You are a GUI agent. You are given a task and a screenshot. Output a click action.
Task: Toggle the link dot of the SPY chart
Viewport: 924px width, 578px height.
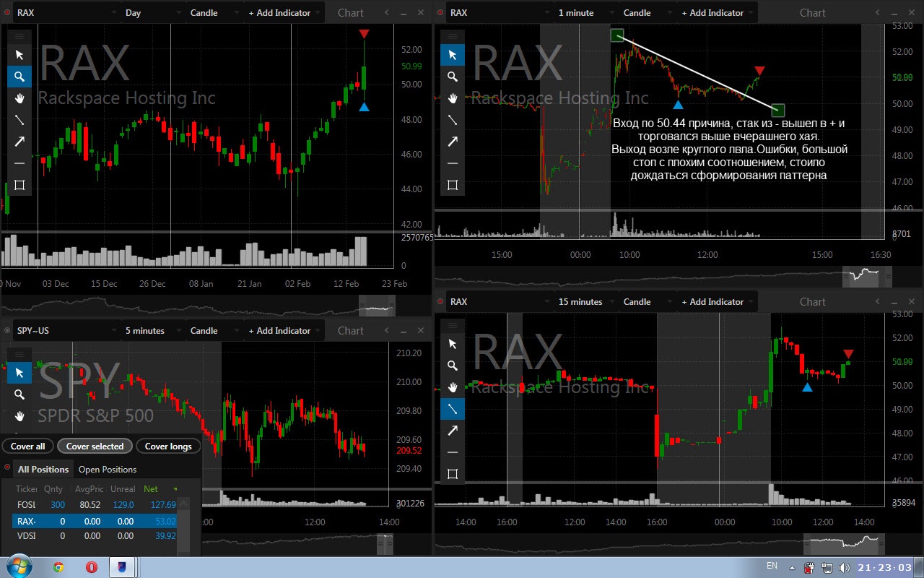[x=6, y=330]
